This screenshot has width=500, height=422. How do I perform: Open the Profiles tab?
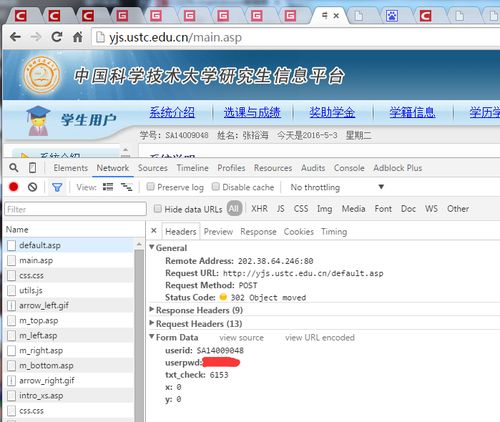[231, 168]
